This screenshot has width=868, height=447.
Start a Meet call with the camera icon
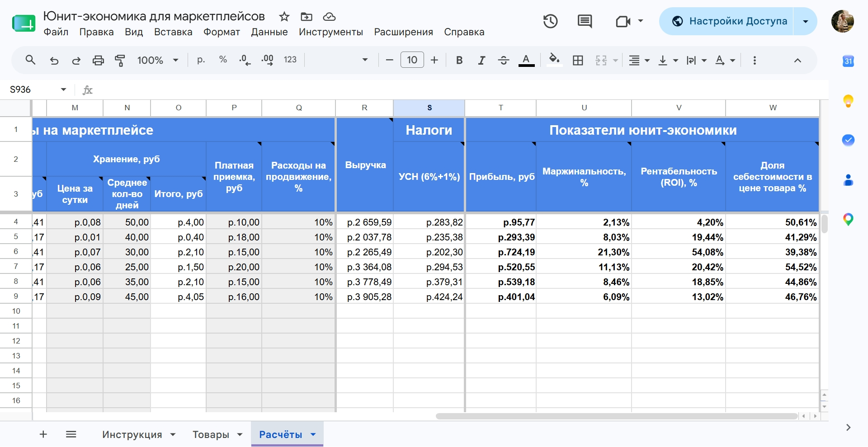click(623, 21)
